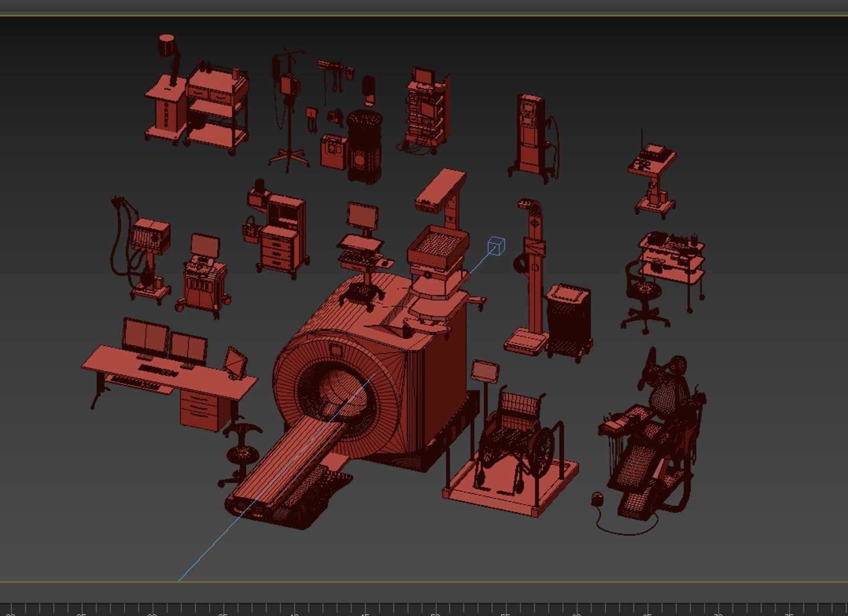Select the tall cylindrical bin model
Viewport: 848px width, 616px height.
(365, 147)
